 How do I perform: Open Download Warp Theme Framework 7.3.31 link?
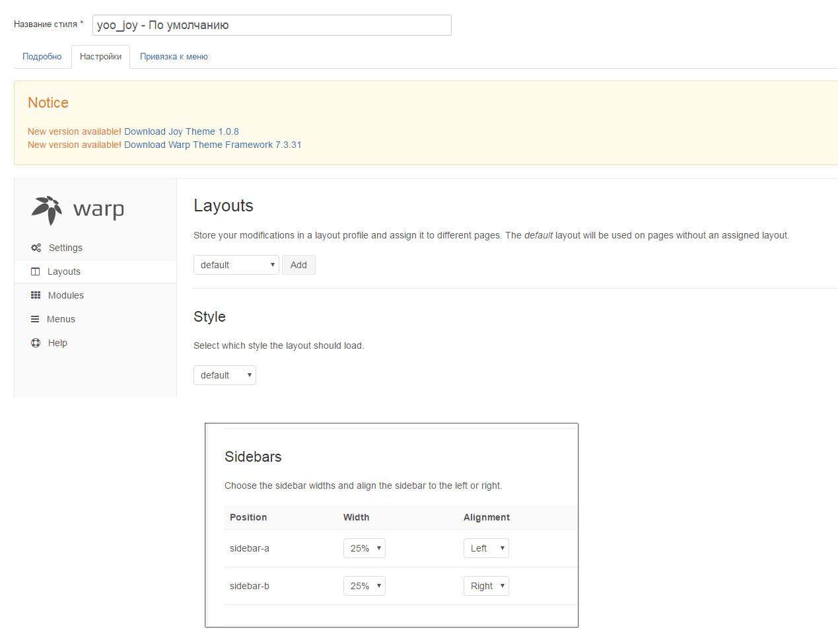click(213, 145)
